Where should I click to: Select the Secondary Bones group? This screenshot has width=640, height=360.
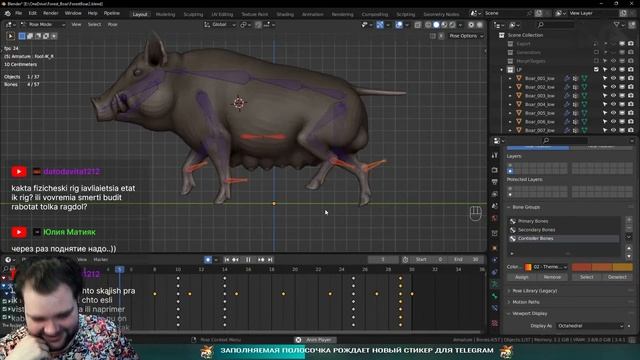pos(563,230)
